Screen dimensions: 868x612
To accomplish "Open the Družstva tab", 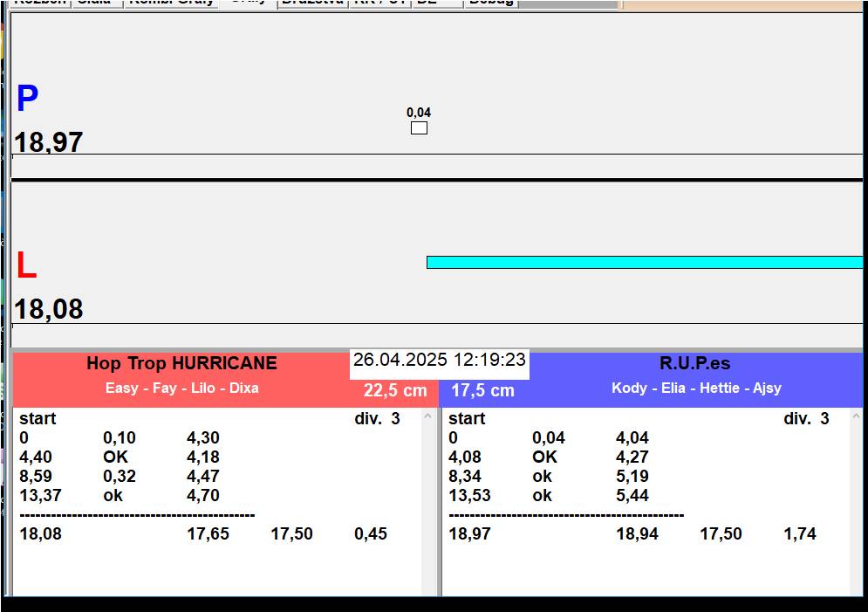I will coord(313,3).
